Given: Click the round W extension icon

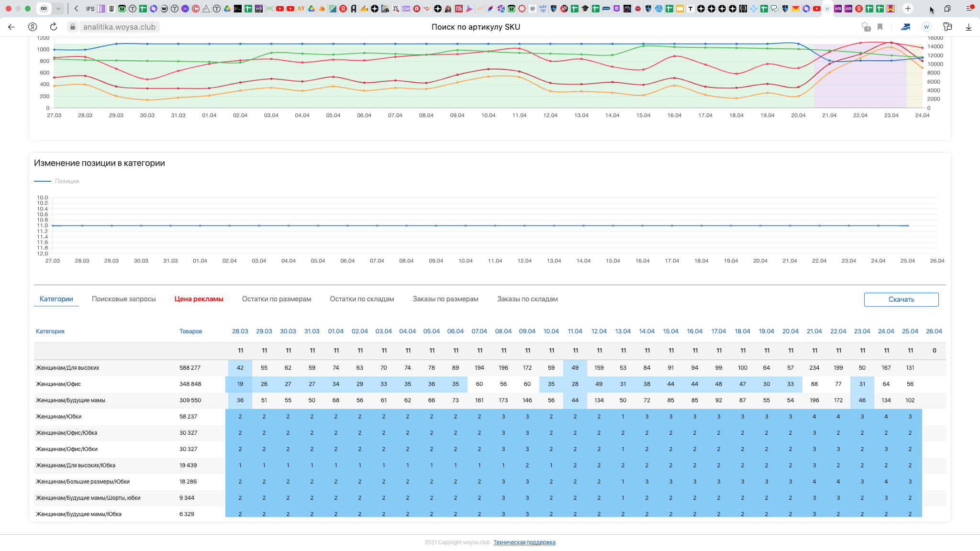Looking at the screenshot, I should point(926,27).
